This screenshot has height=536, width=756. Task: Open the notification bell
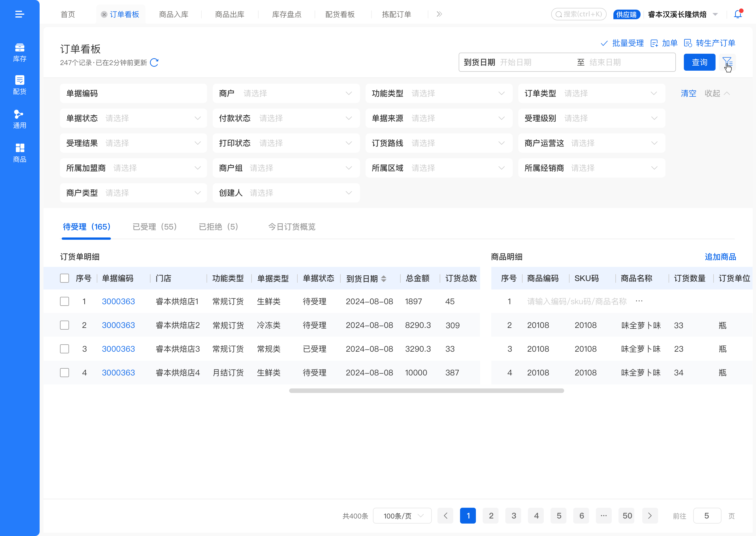738,14
